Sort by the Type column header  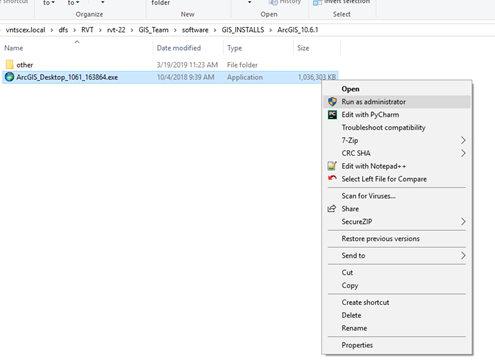(235, 48)
